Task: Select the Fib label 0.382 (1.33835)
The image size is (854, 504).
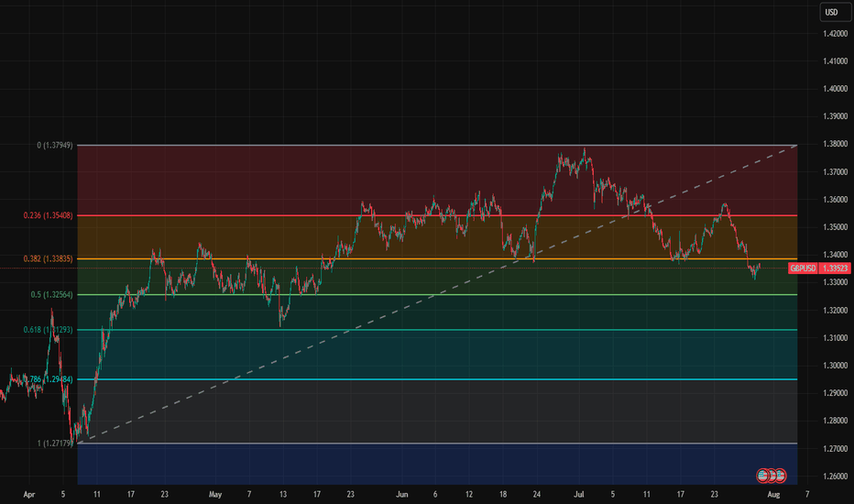Action: tap(48, 258)
